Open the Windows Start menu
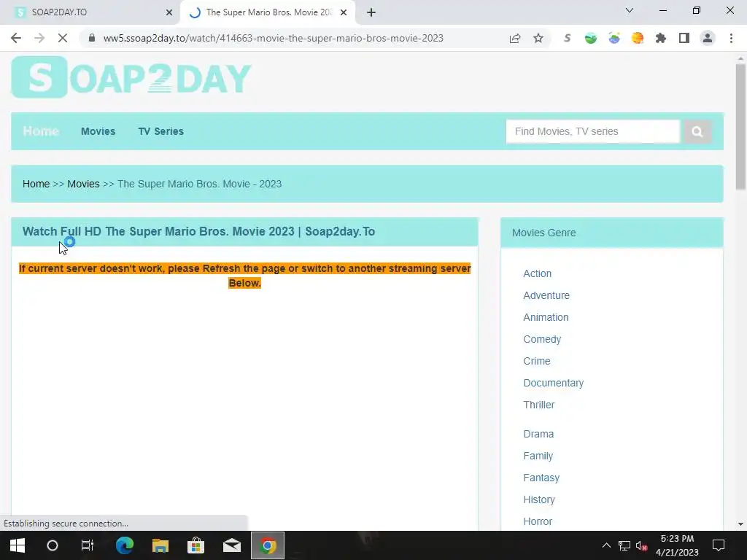 (x=18, y=545)
